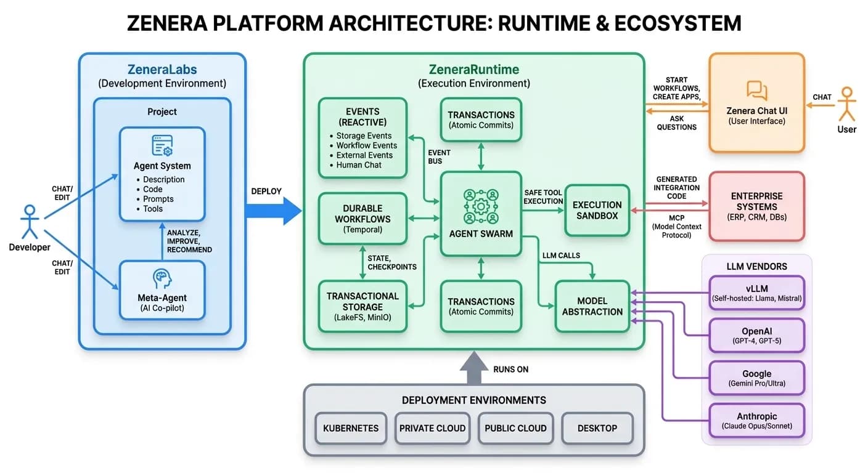Click the Transactions box beside Events (Reactive)

(481, 119)
